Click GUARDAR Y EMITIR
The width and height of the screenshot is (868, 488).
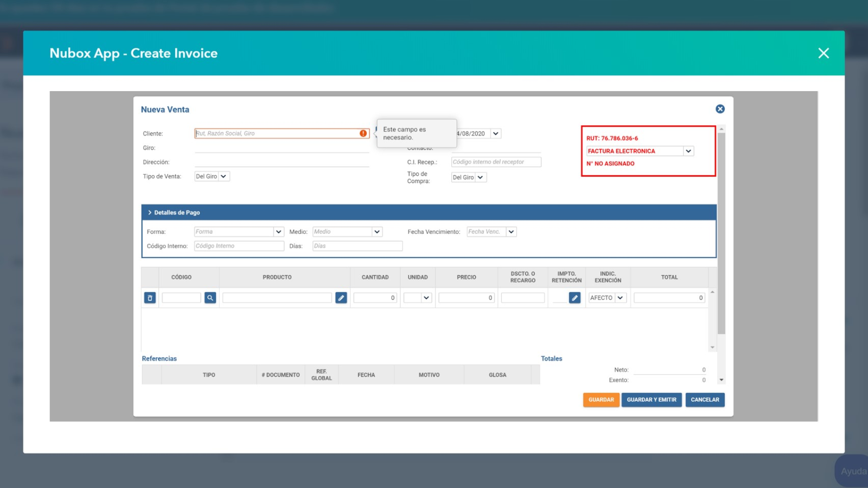tap(652, 400)
